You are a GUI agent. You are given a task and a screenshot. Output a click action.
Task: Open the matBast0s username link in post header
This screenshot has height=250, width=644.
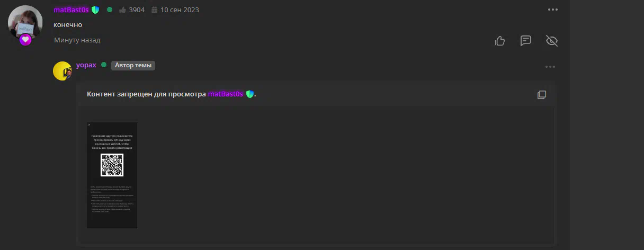point(71,10)
